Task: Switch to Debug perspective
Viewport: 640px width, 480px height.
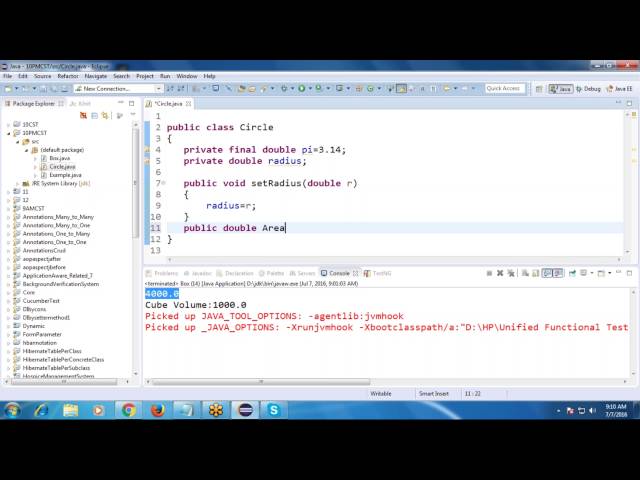Action: point(588,89)
